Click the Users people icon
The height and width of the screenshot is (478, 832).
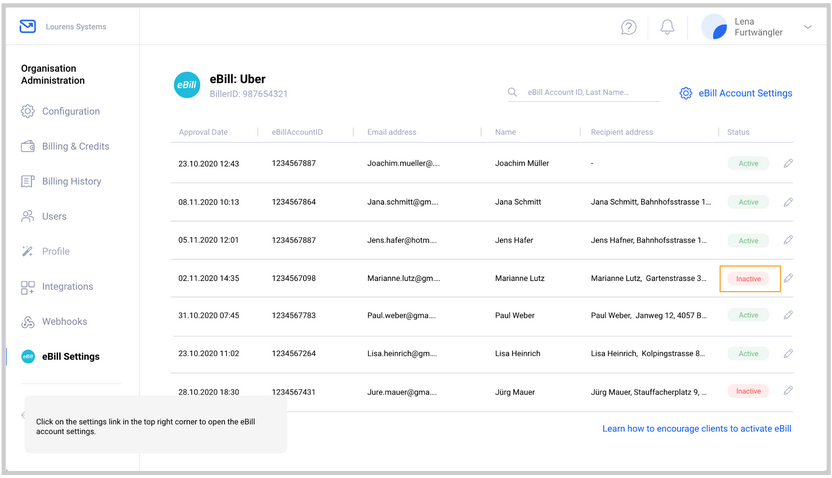click(x=28, y=216)
